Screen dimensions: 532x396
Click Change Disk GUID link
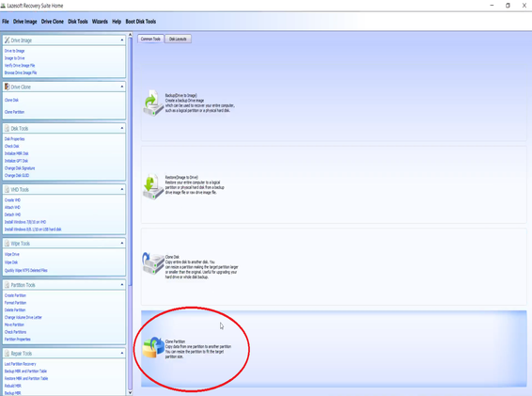coord(17,176)
